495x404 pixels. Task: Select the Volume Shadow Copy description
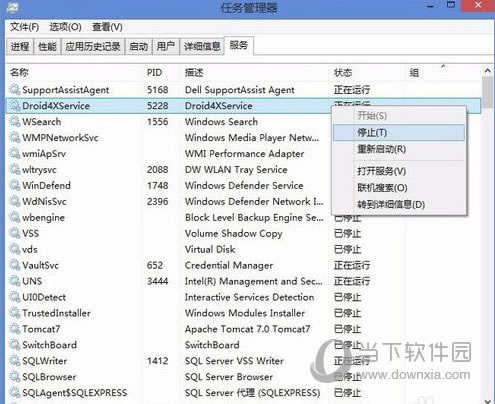point(234,233)
